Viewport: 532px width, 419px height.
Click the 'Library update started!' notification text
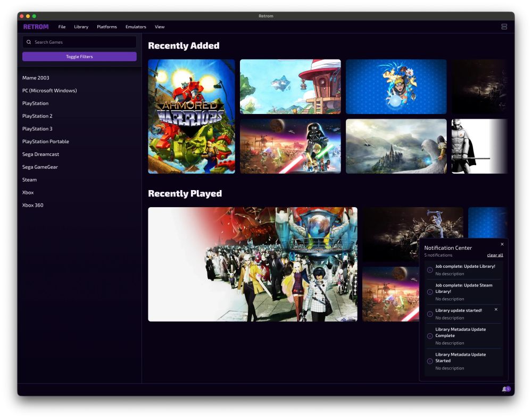459,310
